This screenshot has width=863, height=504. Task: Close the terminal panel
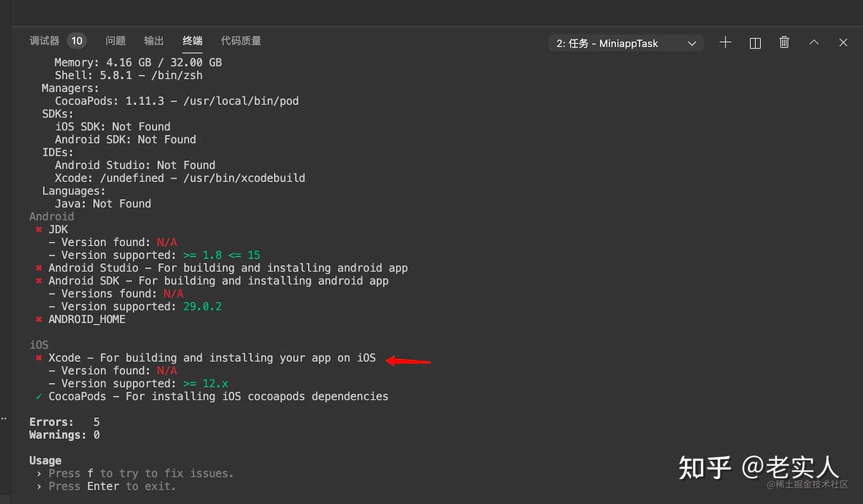pyautogui.click(x=843, y=43)
